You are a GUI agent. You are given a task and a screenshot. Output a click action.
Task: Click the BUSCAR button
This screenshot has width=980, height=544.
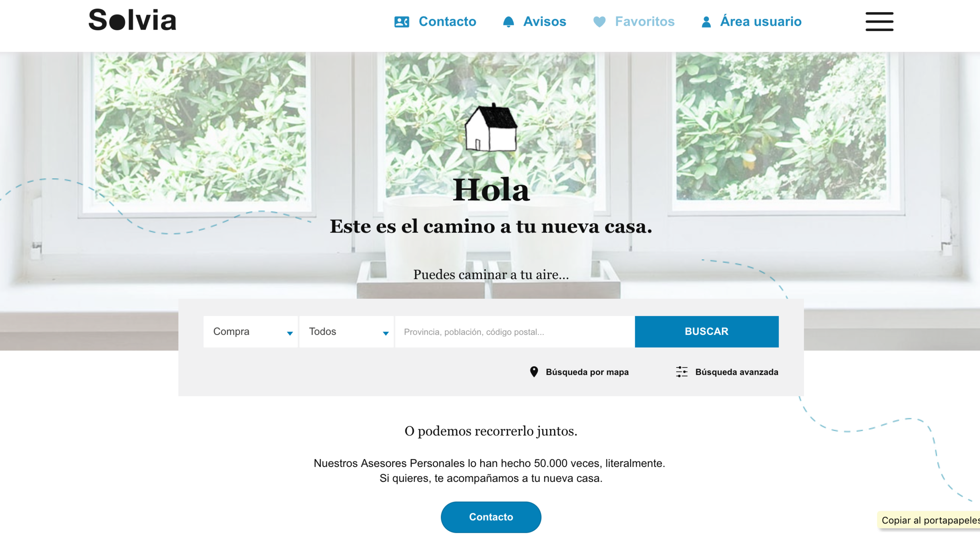(707, 332)
